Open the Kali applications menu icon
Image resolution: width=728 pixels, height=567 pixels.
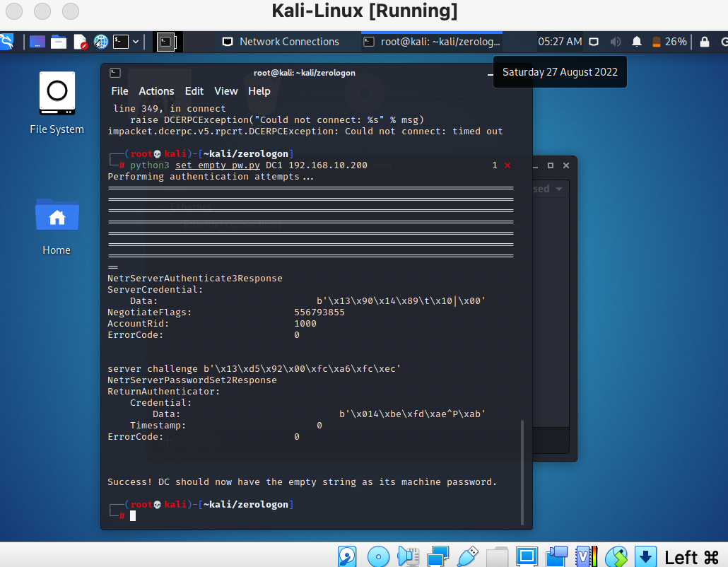tap(6, 42)
